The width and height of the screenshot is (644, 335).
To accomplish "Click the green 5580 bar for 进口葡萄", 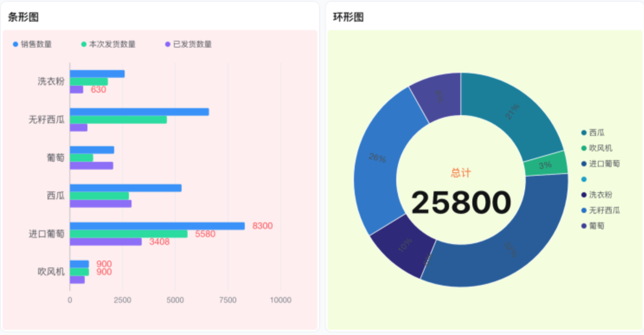I will 129,234.
